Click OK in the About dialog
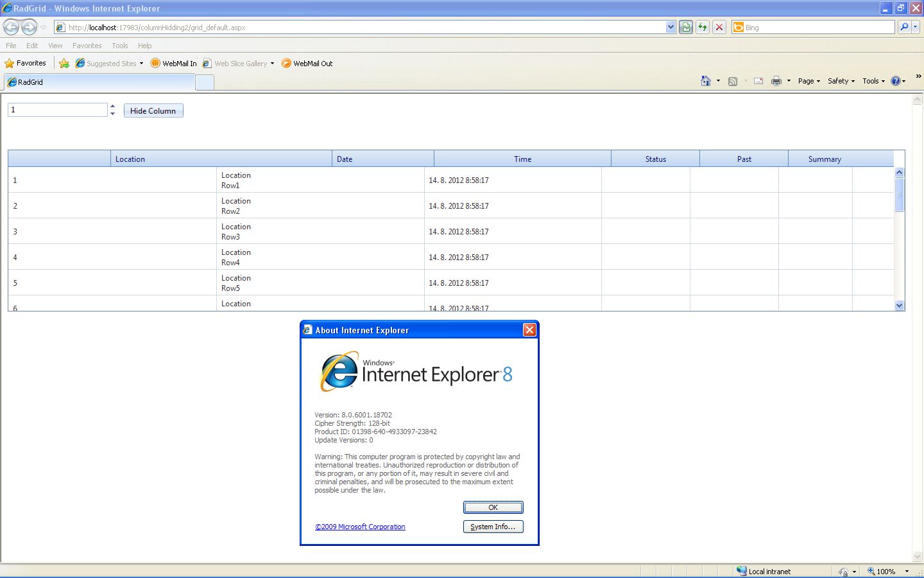924x578 pixels. pos(493,507)
